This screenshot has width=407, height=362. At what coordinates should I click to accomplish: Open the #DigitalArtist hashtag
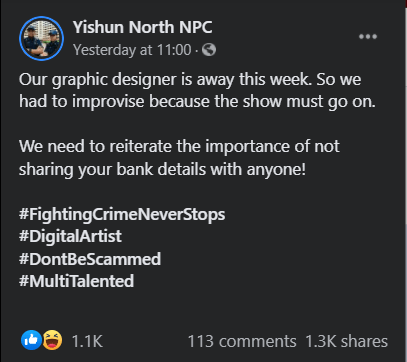(70, 236)
